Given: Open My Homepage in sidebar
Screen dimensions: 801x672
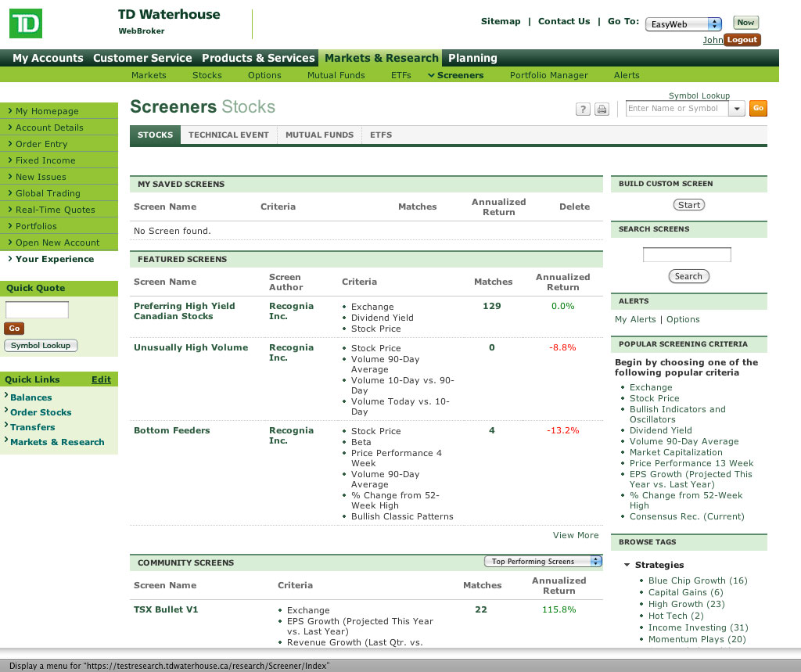Looking at the screenshot, I should coord(59,111).
